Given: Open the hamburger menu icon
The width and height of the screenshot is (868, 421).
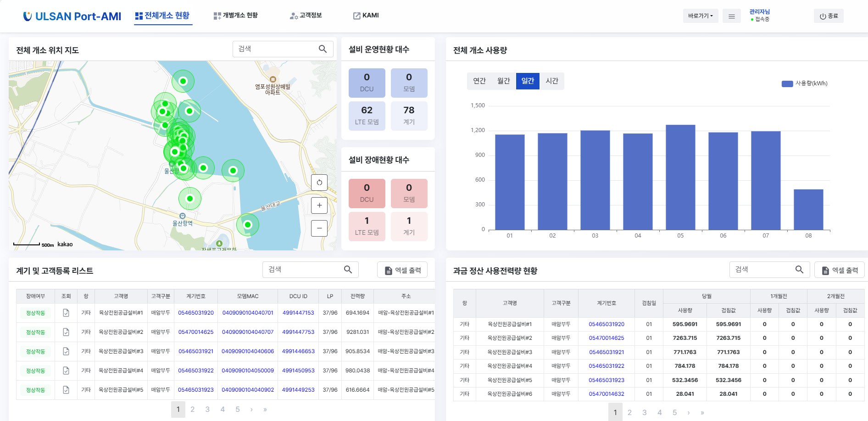Looking at the screenshot, I should [x=732, y=16].
